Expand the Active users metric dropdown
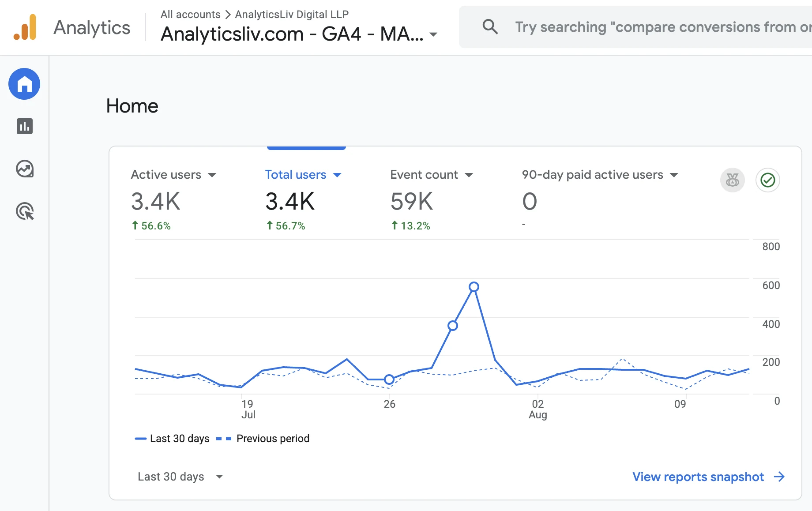Screen dimensions: 812x511 point(212,175)
